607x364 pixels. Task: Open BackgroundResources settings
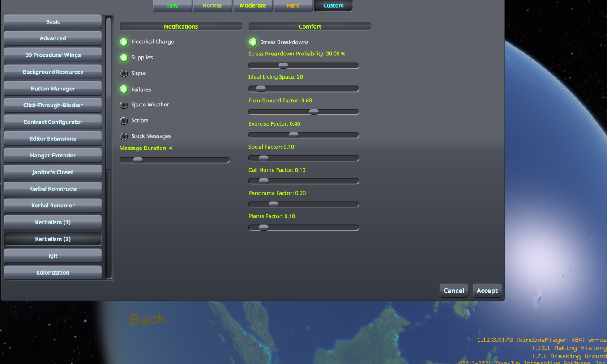pos(53,72)
